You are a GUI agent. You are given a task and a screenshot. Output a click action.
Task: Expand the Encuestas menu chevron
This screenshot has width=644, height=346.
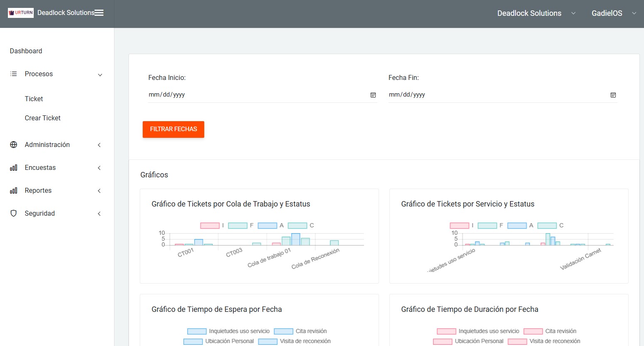(x=99, y=168)
